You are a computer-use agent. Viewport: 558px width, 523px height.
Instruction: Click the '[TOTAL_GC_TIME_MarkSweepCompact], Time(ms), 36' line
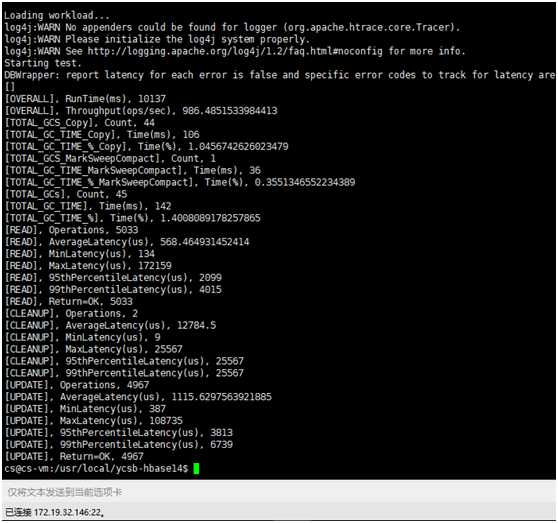pyautogui.click(x=132, y=170)
